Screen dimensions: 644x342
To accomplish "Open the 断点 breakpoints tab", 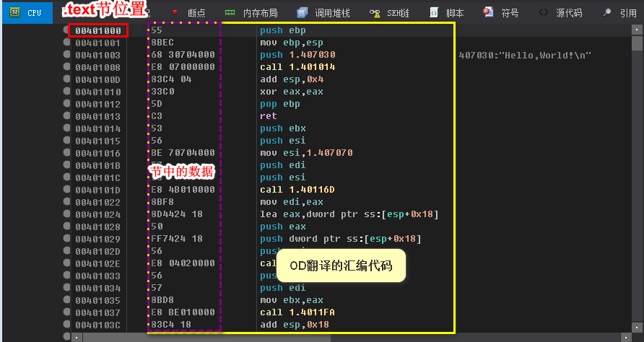I will [189, 13].
